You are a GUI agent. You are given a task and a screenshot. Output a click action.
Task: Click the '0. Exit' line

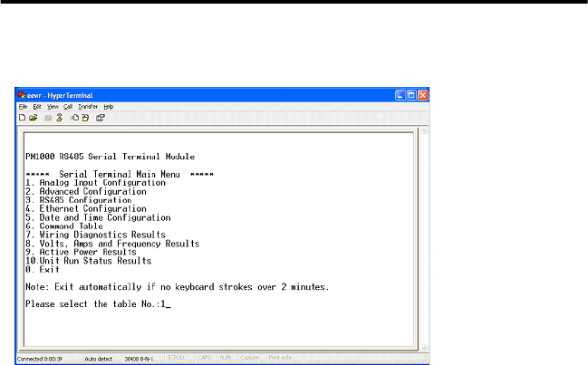[x=43, y=269]
